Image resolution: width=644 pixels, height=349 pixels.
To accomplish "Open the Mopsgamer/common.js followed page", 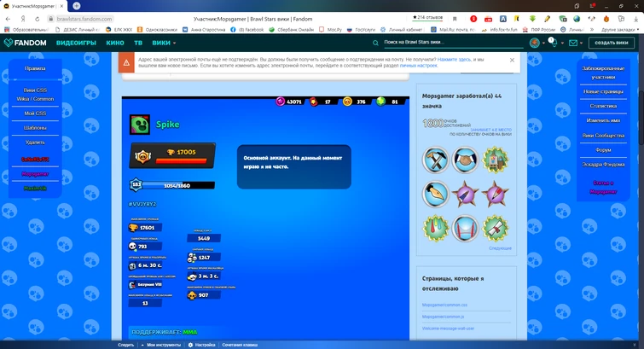I will (443, 317).
